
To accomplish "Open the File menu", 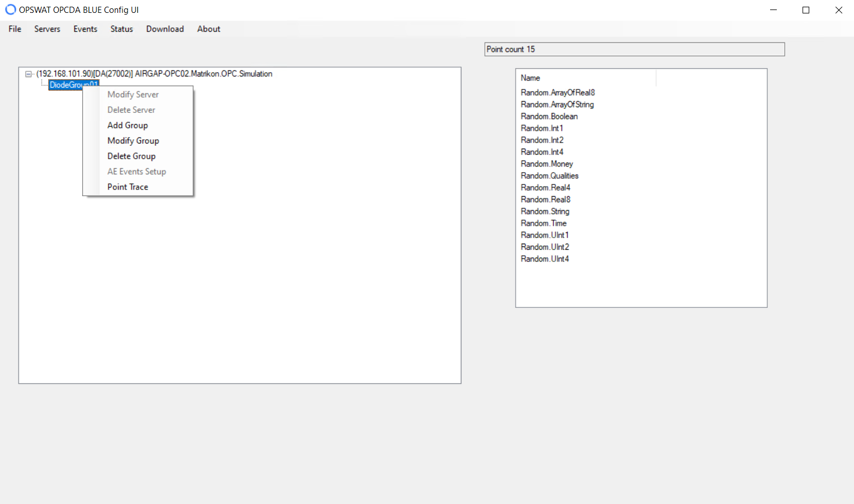I will tap(15, 29).
